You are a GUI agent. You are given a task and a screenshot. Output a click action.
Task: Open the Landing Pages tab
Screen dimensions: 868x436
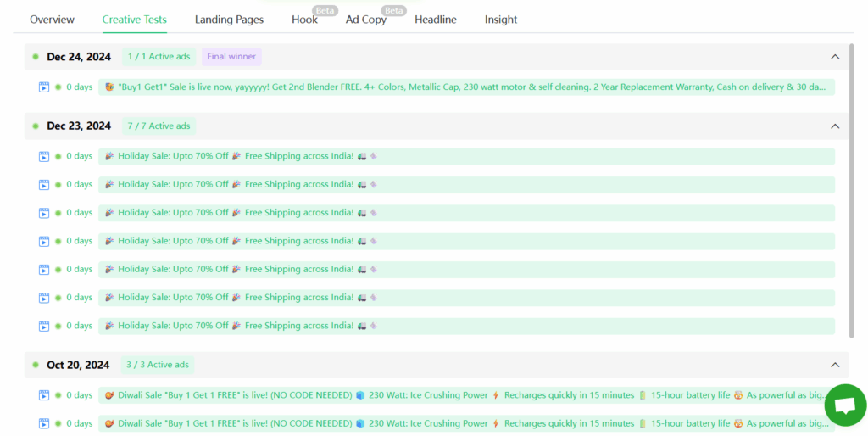(229, 20)
